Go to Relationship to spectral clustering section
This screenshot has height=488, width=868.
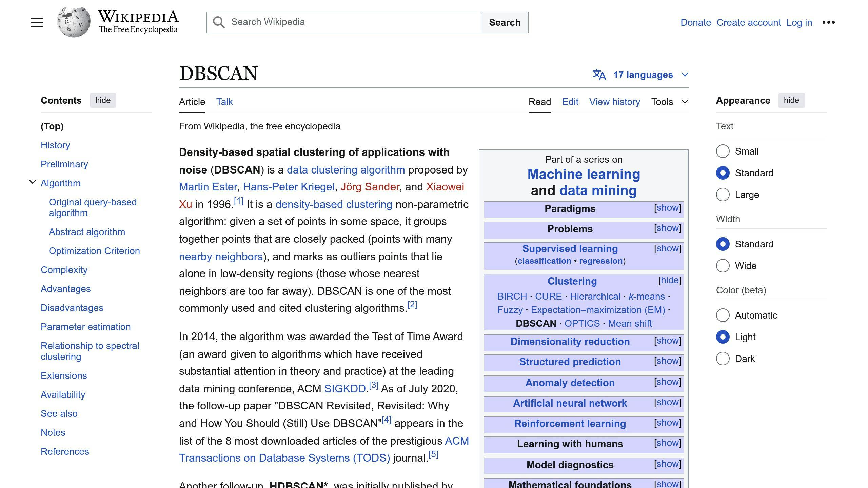tap(90, 351)
